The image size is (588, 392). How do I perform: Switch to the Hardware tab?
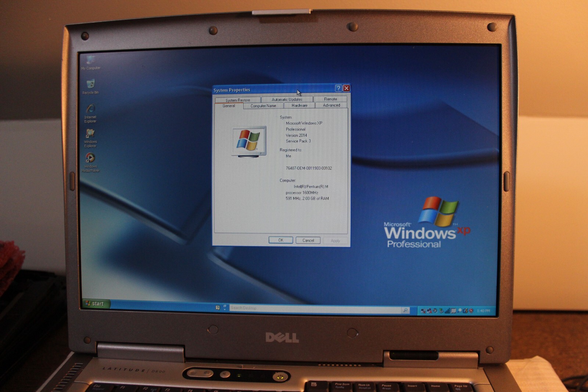(x=300, y=106)
